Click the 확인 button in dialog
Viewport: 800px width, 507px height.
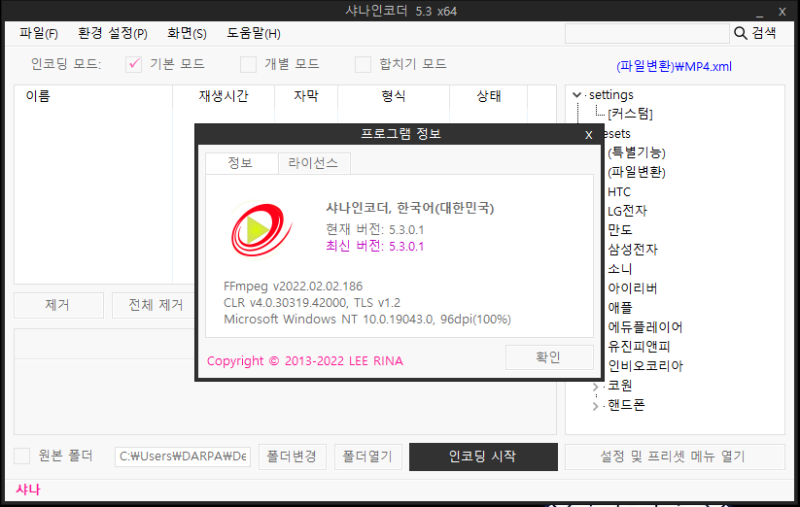click(549, 357)
